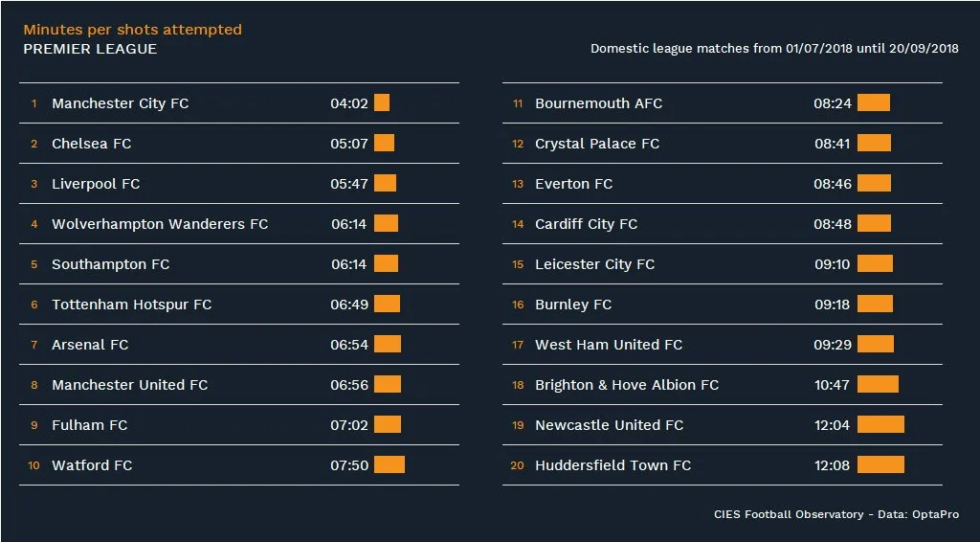Click the orange bar for Fulham FC
Screen dimensions: 980x542
(x=388, y=425)
